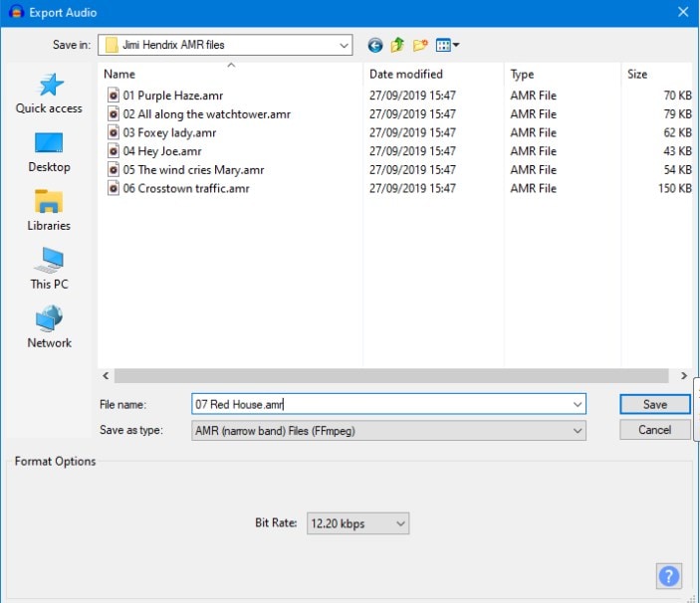
Task: Sort files by Size column header
Action: click(637, 74)
